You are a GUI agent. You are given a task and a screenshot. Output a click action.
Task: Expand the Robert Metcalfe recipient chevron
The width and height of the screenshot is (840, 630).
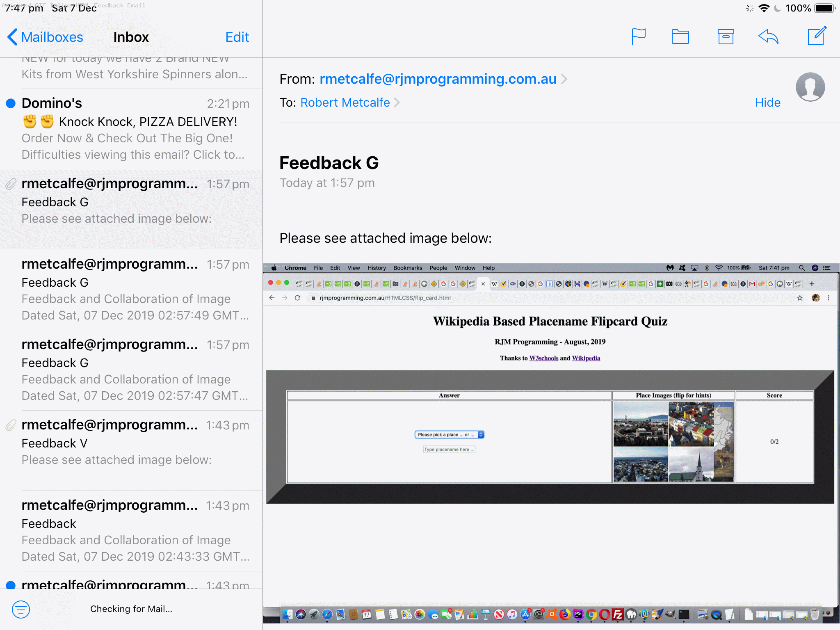pyautogui.click(x=396, y=103)
